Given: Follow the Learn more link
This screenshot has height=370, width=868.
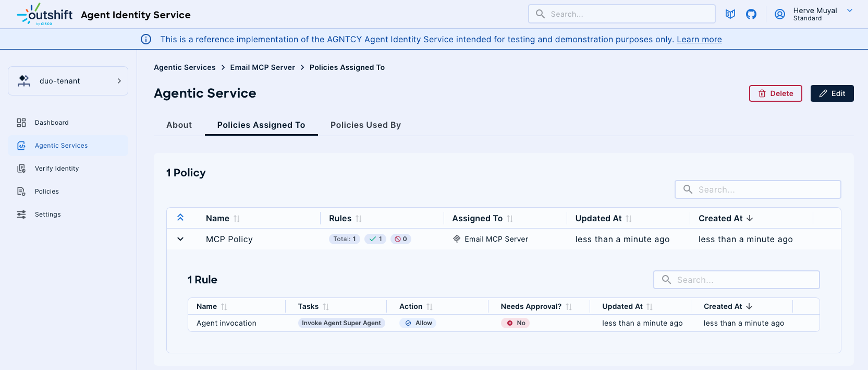Looking at the screenshot, I should click(x=699, y=39).
